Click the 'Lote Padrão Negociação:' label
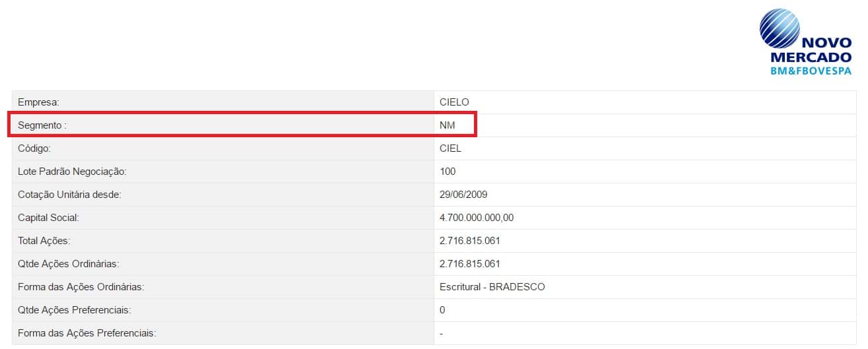The height and width of the screenshot is (349, 868). (x=72, y=172)
